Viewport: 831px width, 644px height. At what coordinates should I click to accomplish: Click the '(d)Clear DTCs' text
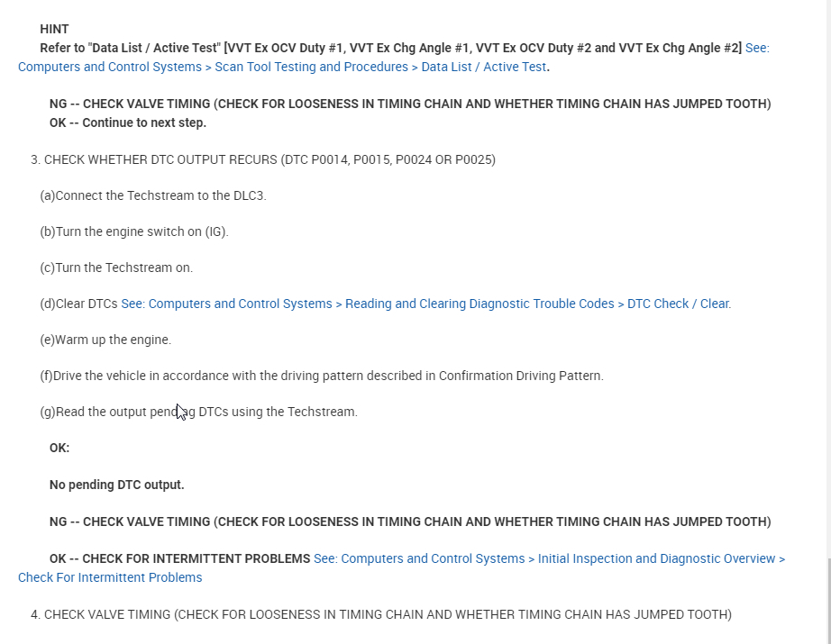79,304
